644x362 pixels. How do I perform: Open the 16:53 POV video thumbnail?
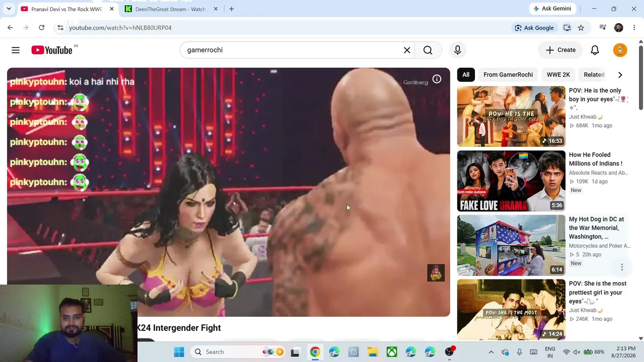(511, 117)
